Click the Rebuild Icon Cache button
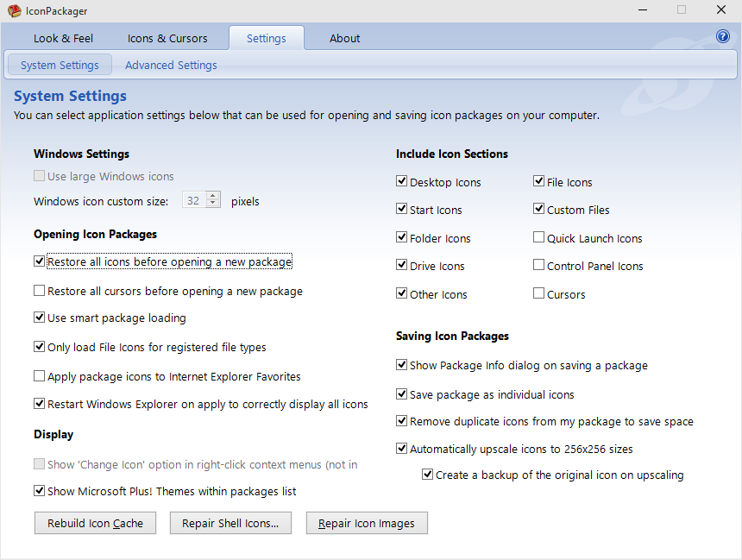This screenshot has height=560, width=742. point(95,523)
